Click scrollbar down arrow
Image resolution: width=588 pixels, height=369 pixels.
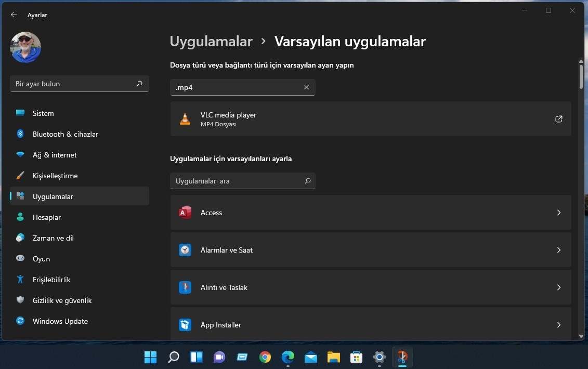(581, 336)
